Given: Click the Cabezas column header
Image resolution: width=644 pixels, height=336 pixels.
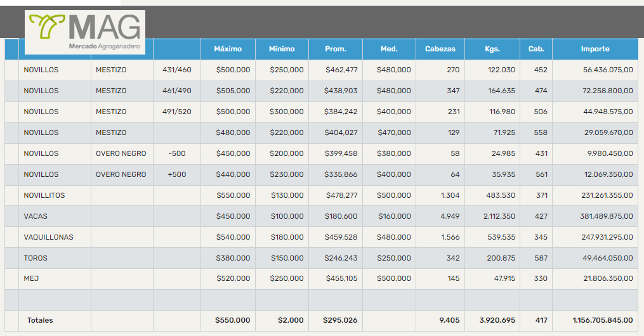Looking at the screenshot, I should coord(440,49).
